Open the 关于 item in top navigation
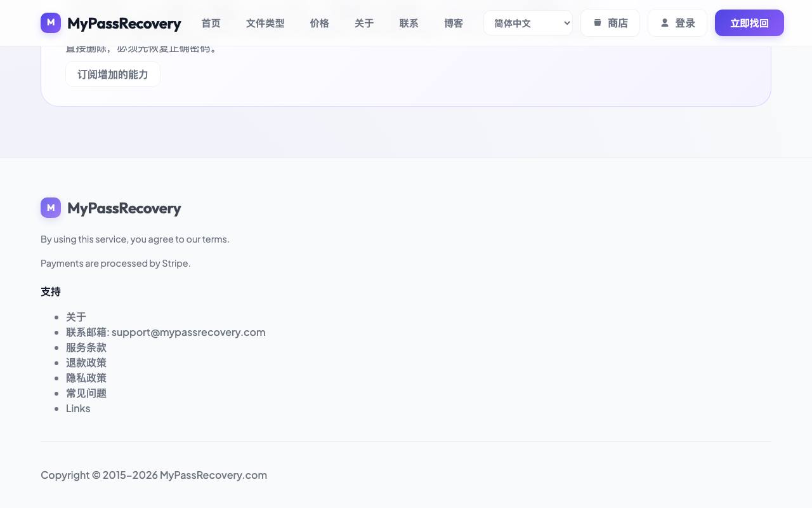The height and width of the screenshot is (508, 812). (x=364, y=23)
